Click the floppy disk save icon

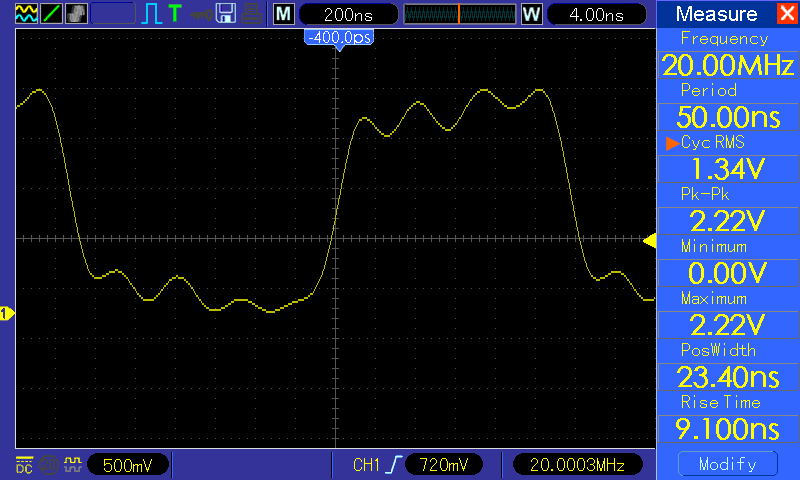click(226, 13)
